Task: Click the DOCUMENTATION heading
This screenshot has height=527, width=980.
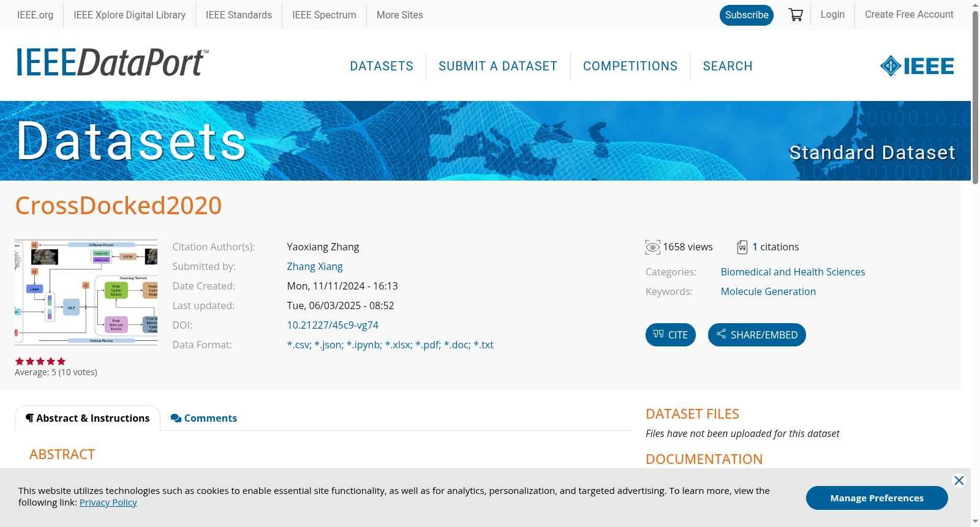Action: click(x=704, y=459)
